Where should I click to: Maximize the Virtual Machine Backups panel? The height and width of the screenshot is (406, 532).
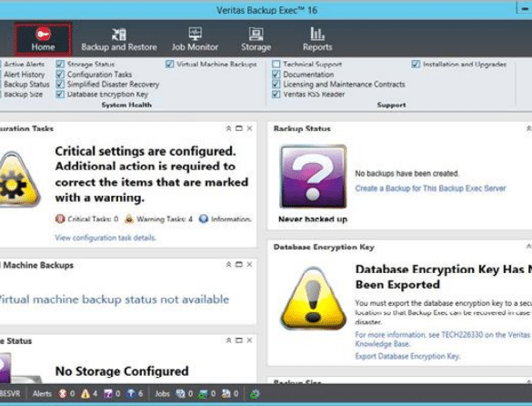click(239, 264)
